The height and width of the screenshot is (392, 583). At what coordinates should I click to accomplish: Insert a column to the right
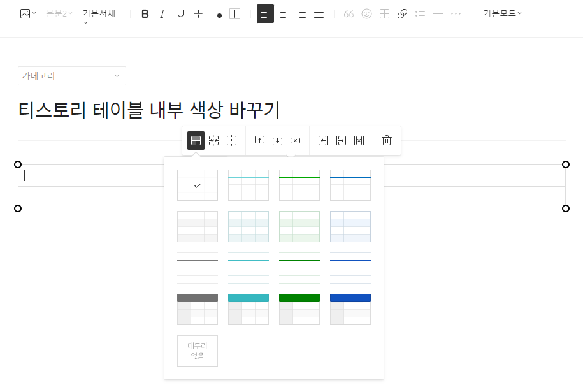[x=341, y=141]
